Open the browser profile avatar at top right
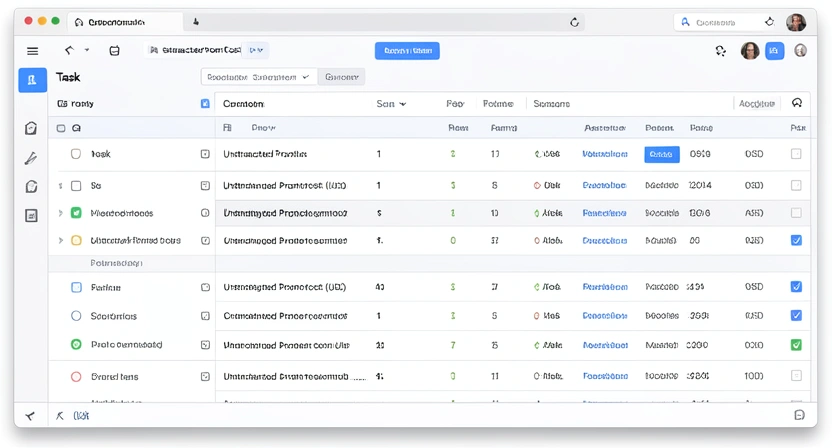 coord(795,22)
